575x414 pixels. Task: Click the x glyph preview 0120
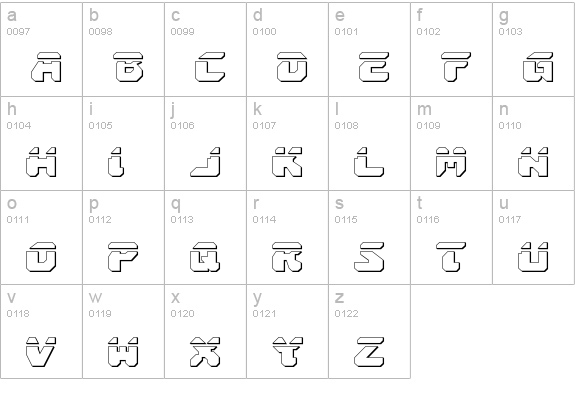[x=205, y=352]
